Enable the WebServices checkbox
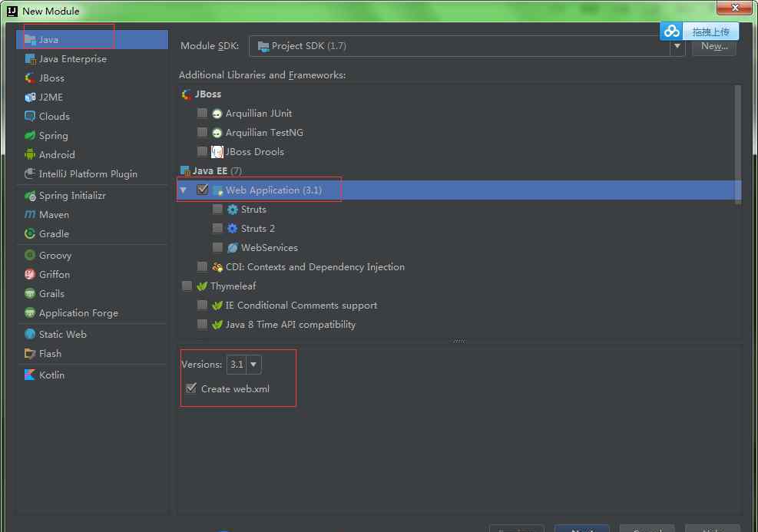Viewport: 758px width, 532px height. [217, 247]
